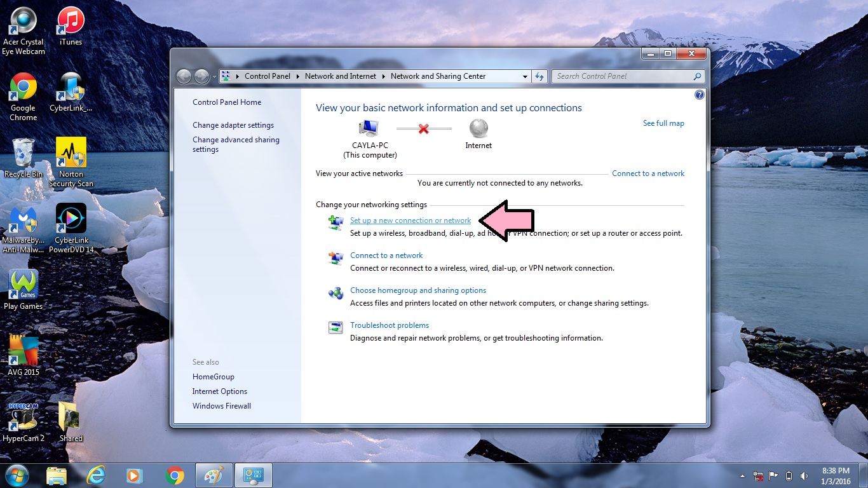Open Control Panel help with the question mark
The image size is (868, 488).
(x=700, y=95)
